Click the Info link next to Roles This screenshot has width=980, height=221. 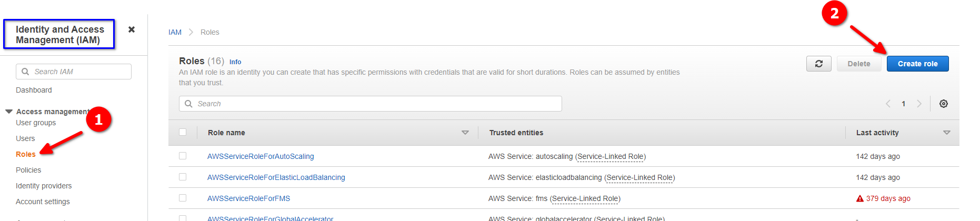coord(235,62)
